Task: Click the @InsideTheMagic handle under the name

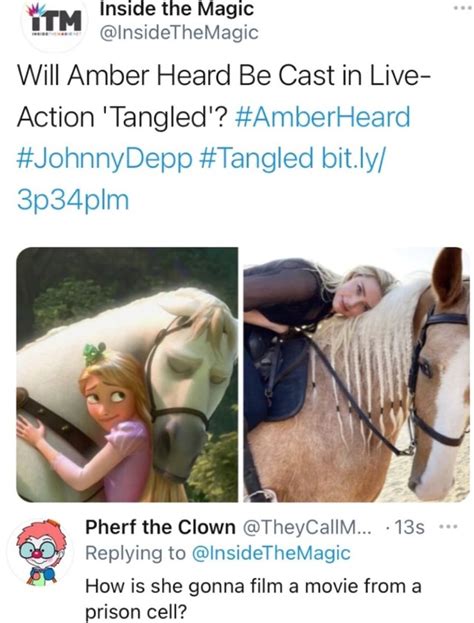Action: point(179,33)
